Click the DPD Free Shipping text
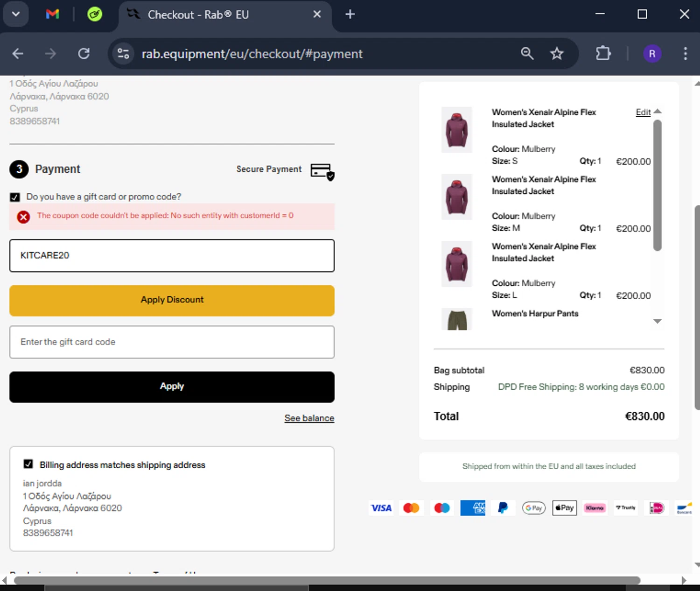 (x=581, y=387)
